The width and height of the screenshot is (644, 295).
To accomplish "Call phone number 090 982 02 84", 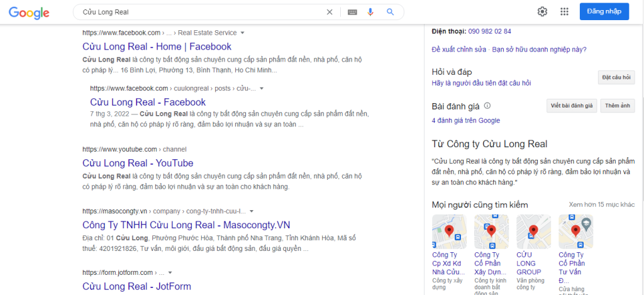I will (x=489, y=31).
